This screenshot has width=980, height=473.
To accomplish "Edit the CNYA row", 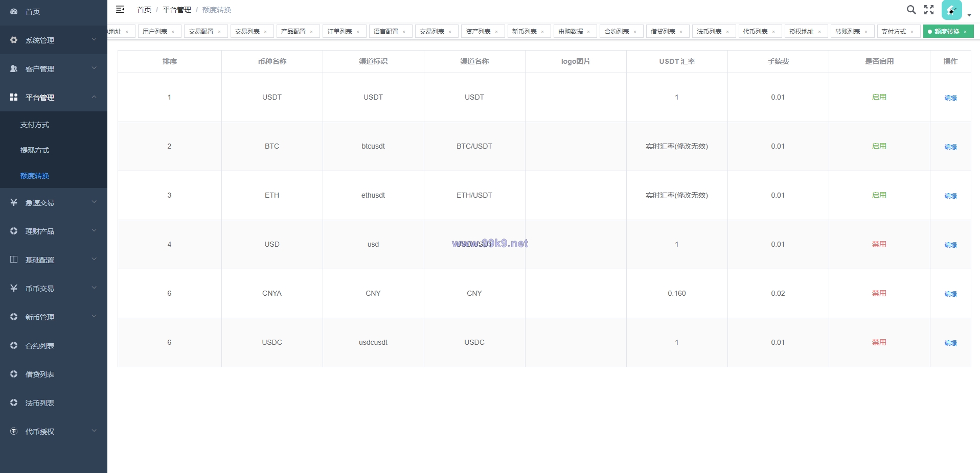I will 950,294.
